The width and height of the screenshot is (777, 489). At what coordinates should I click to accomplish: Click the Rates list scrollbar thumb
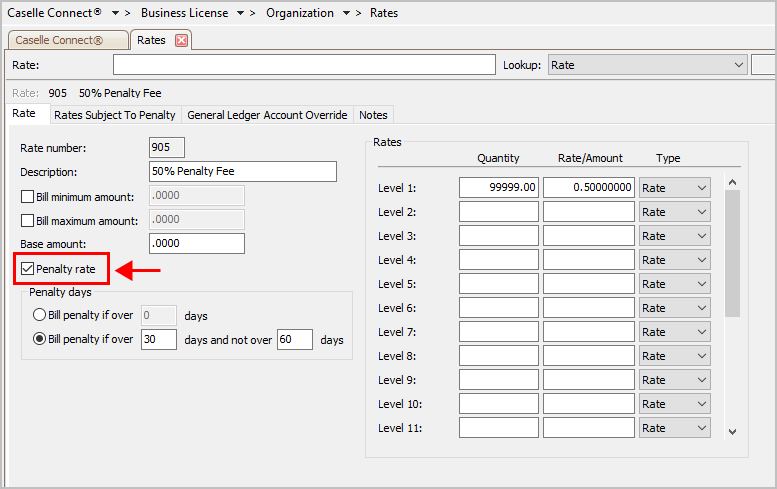[x=732, y=254]
